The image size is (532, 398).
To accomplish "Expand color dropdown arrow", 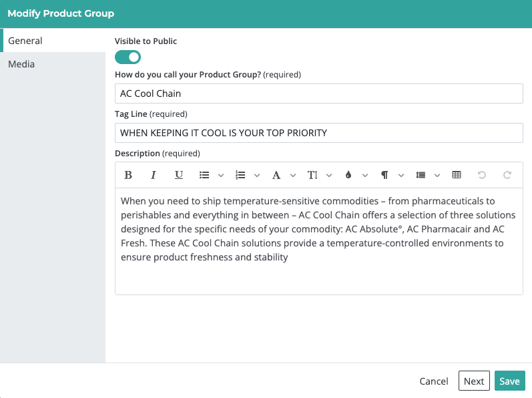I will coord(365,176).
